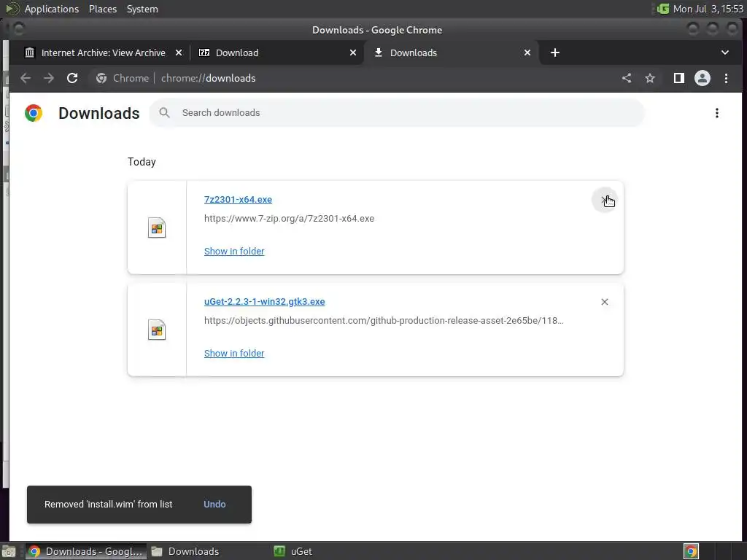Close the Downloads tab
This screenshot has height=560, width=747.
(527, 52)
